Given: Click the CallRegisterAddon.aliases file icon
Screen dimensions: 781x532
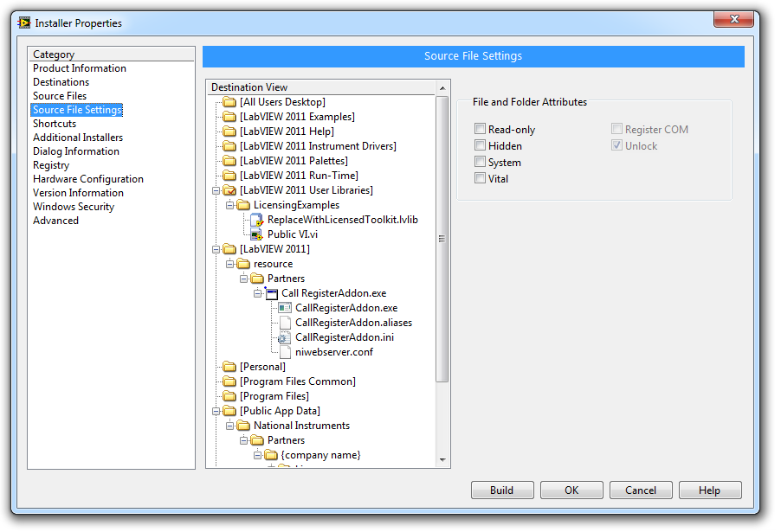Looking at the screenshot, I should (285, 323).
